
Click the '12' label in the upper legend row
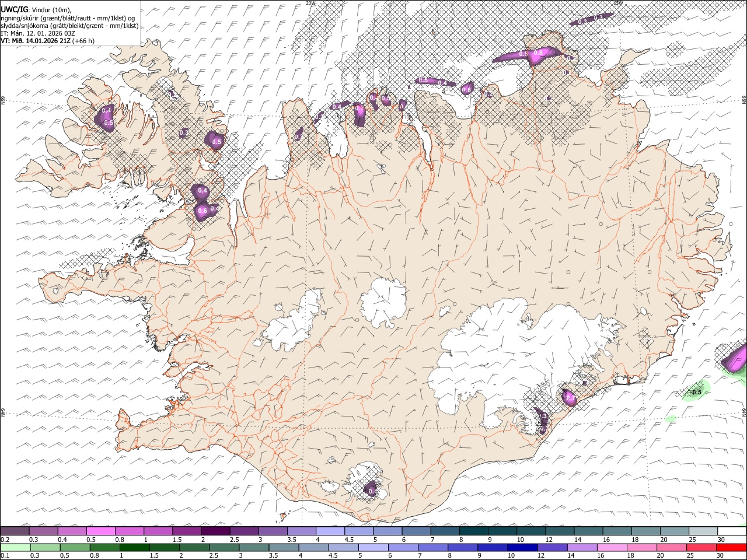[549, 540]
